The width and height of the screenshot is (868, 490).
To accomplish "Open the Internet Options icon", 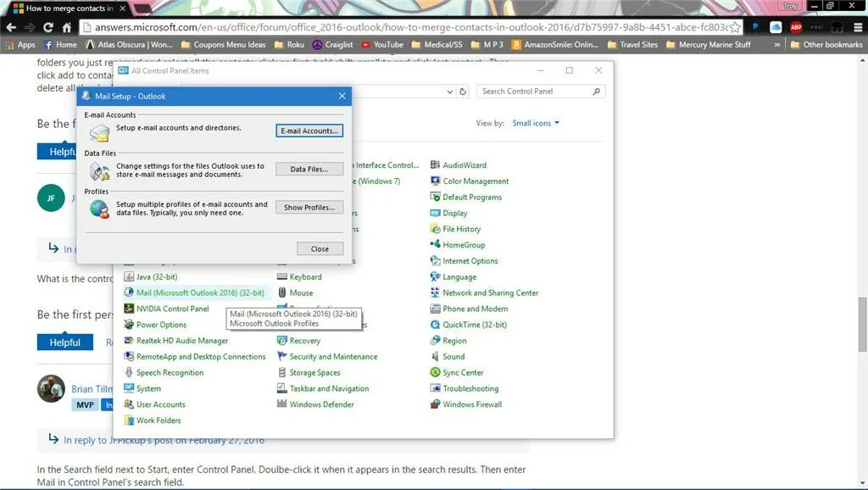I will (x=465, y=261).
